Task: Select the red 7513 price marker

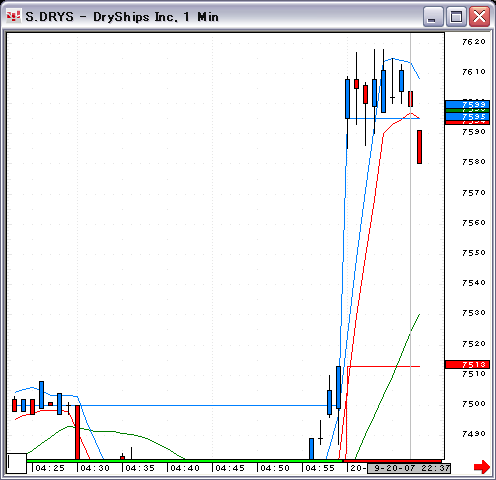Action: click(467, 364)
